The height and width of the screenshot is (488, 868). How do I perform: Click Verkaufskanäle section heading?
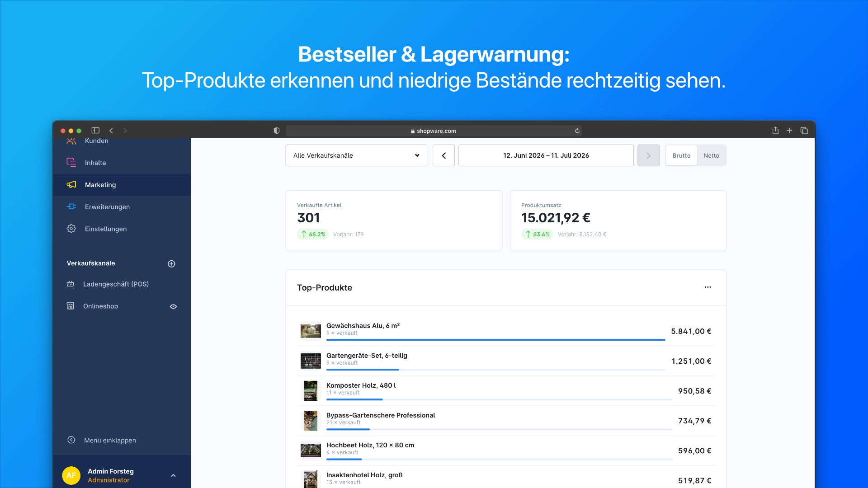click(x=91, y=263)
